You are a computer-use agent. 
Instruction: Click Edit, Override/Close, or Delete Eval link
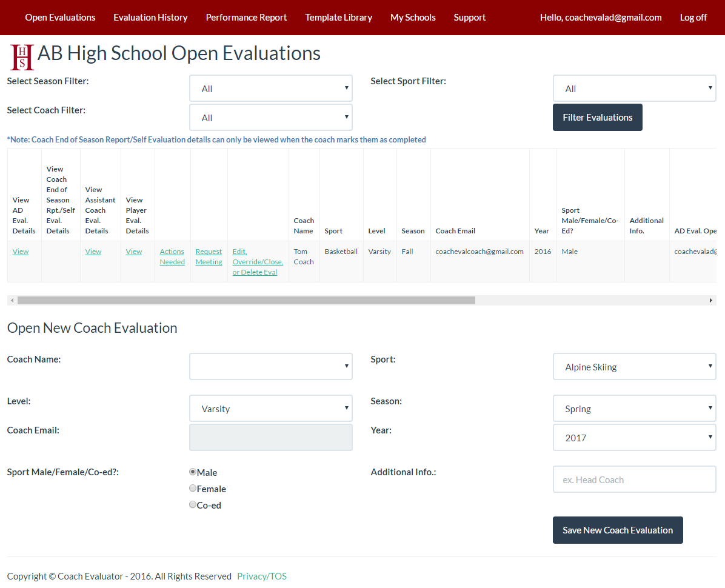(x=258, y=262)
